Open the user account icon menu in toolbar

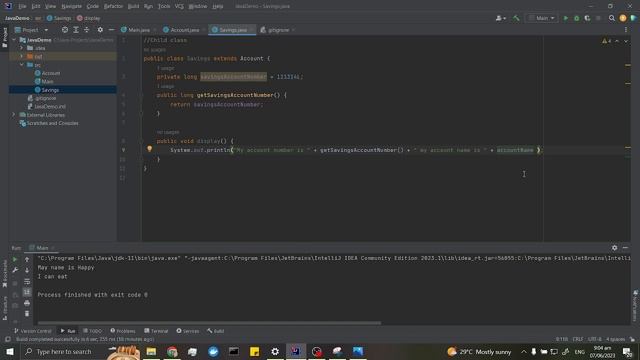point(500,18)
